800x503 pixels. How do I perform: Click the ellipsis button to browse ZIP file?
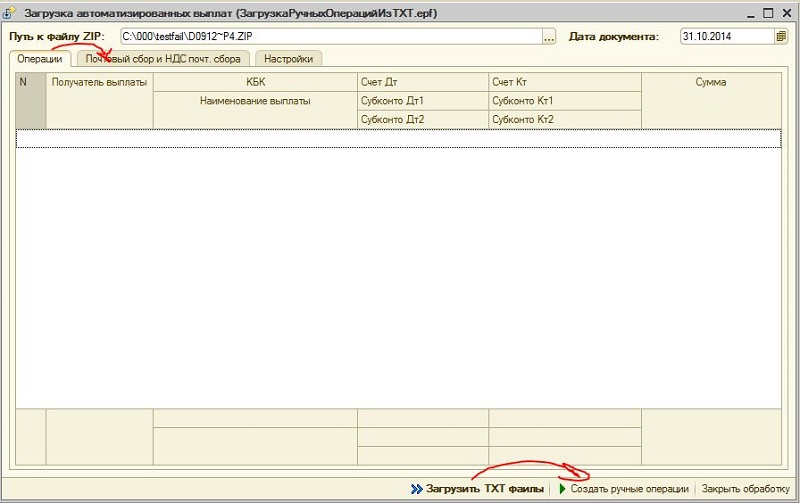point(549,36)
